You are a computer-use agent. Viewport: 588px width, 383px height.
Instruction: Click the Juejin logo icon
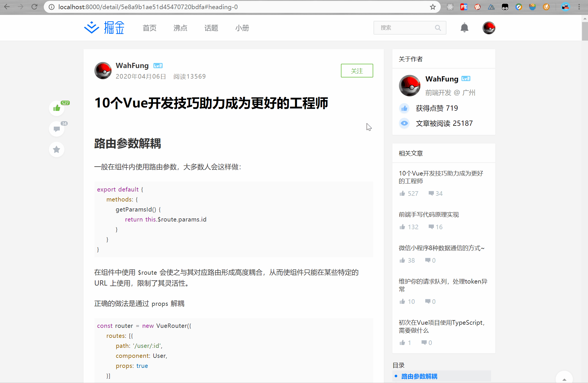click(x=92, y=28)
